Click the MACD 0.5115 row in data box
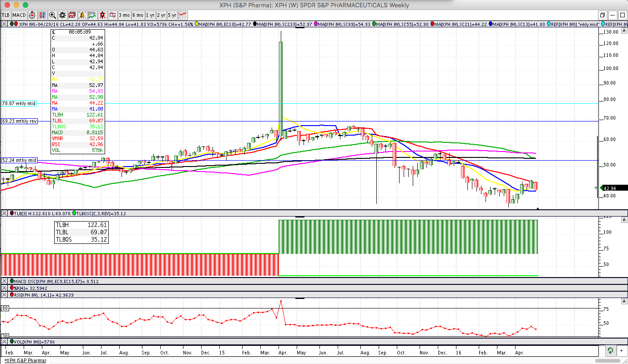The width and height of the screenshot is (628, 364). 78,132
